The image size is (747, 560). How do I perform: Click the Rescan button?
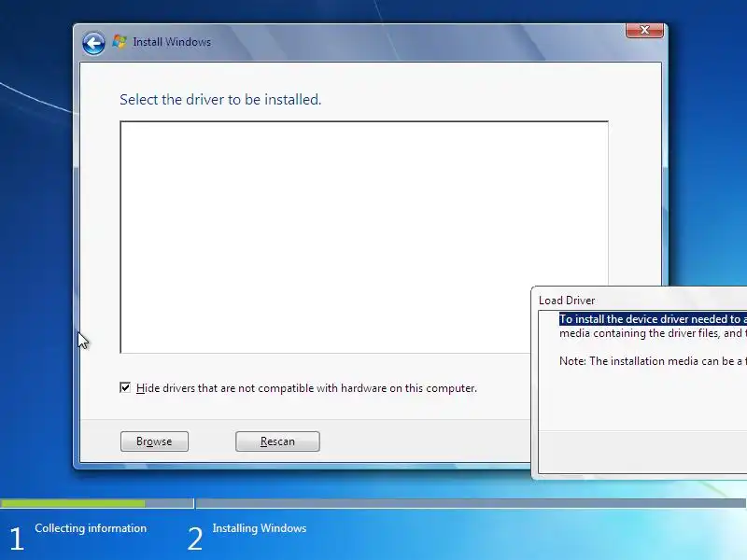tap(277, 441)
